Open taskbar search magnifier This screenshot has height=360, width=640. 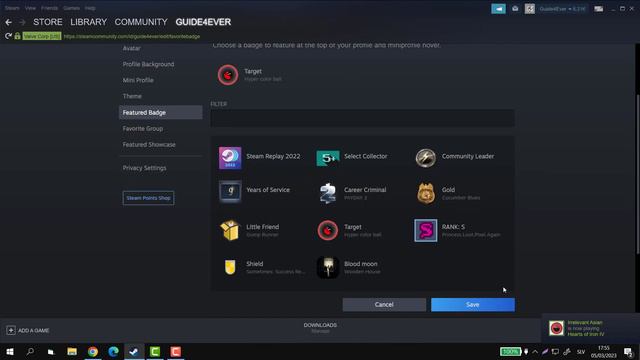[x=30, y=351]
